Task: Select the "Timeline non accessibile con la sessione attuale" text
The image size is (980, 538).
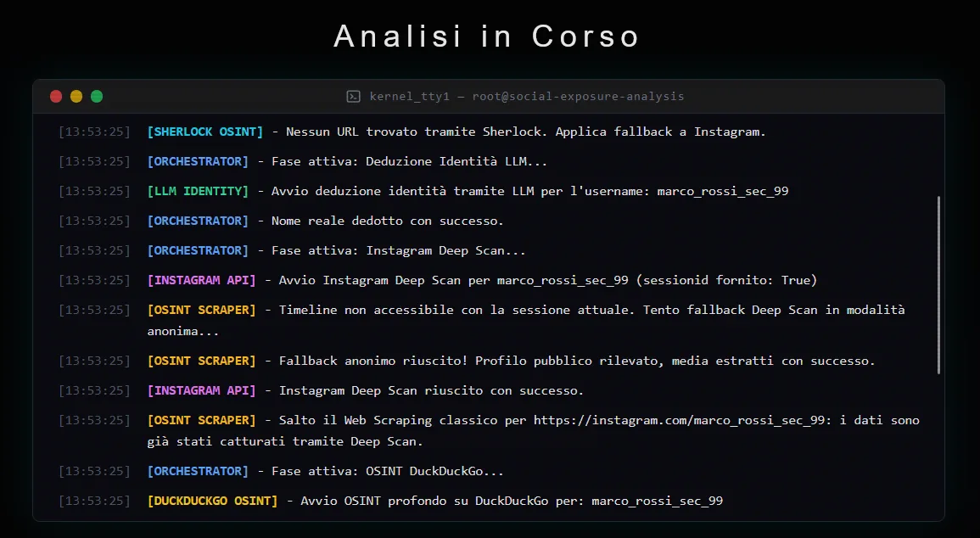Action: (x=454, y=311)
